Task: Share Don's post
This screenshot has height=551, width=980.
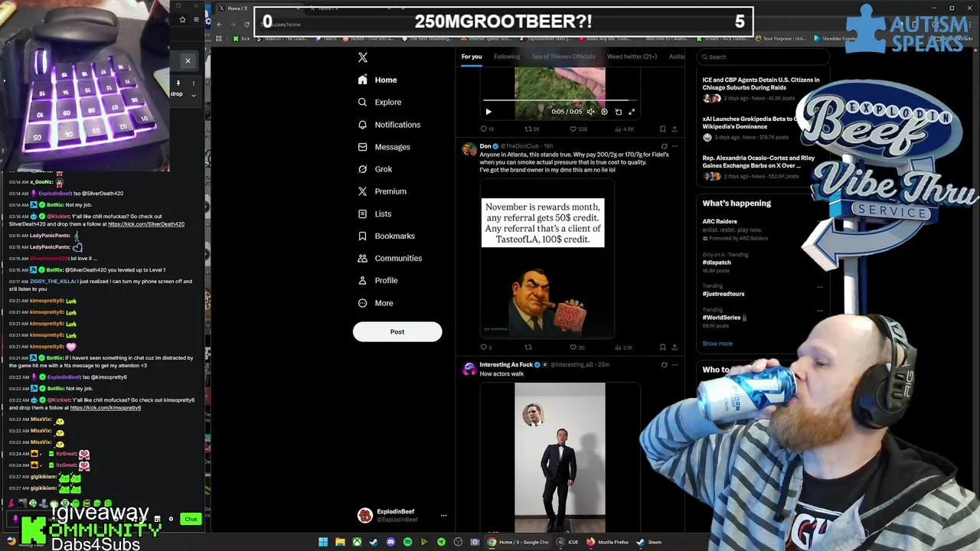Action: coord(675,347)
